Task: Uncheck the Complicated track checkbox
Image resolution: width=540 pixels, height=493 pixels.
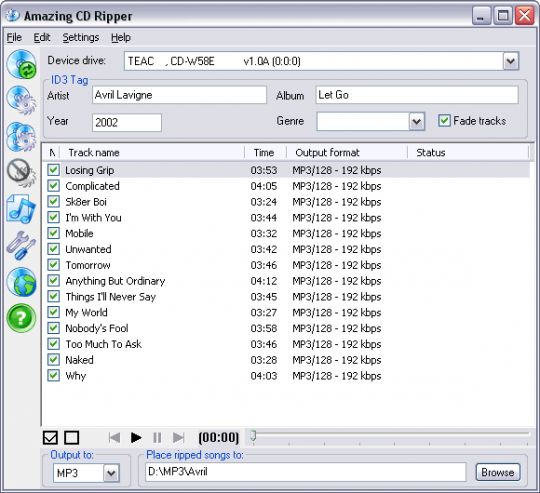Action: [53, 186]
